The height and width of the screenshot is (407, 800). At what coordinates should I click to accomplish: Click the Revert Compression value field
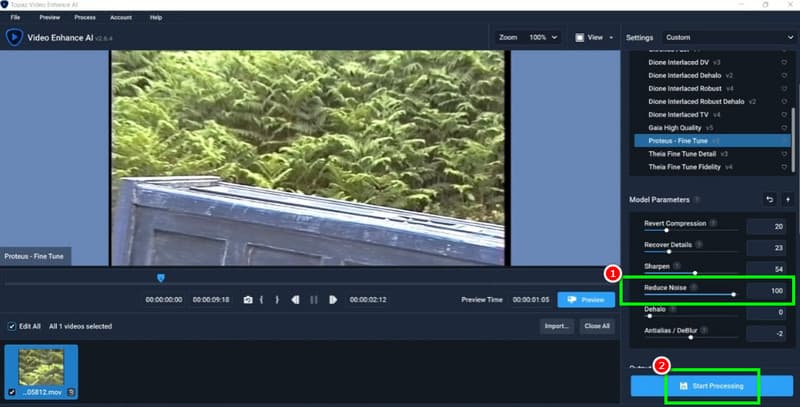coord(766,226)
